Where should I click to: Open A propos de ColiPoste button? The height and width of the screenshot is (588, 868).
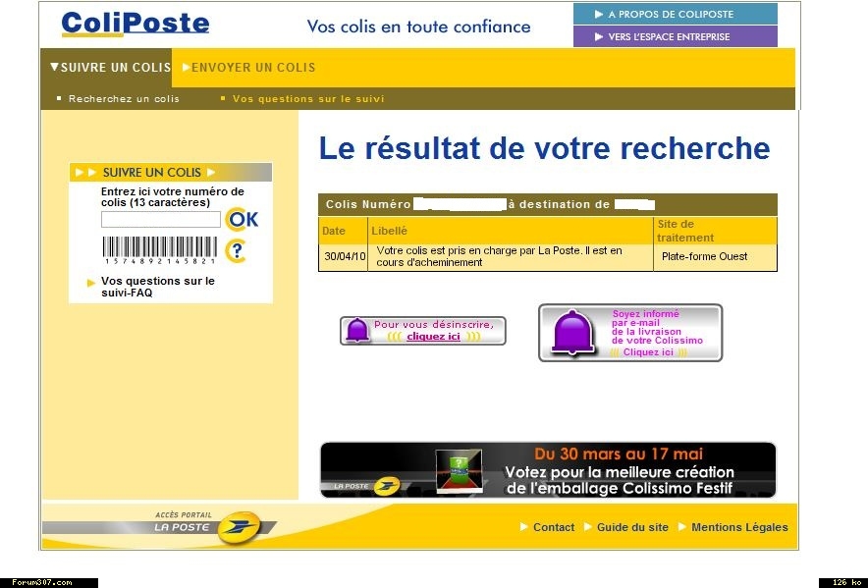pyautogui.click(x=675, y=14)
